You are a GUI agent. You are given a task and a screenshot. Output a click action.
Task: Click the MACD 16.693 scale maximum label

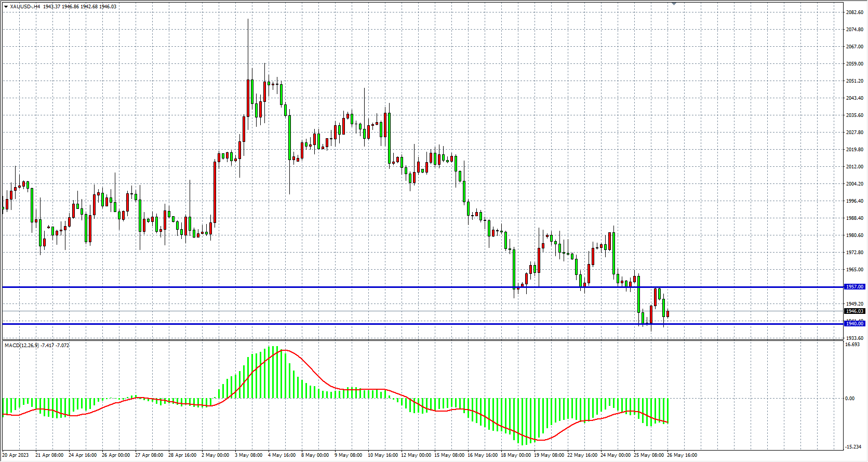[852, 345]
